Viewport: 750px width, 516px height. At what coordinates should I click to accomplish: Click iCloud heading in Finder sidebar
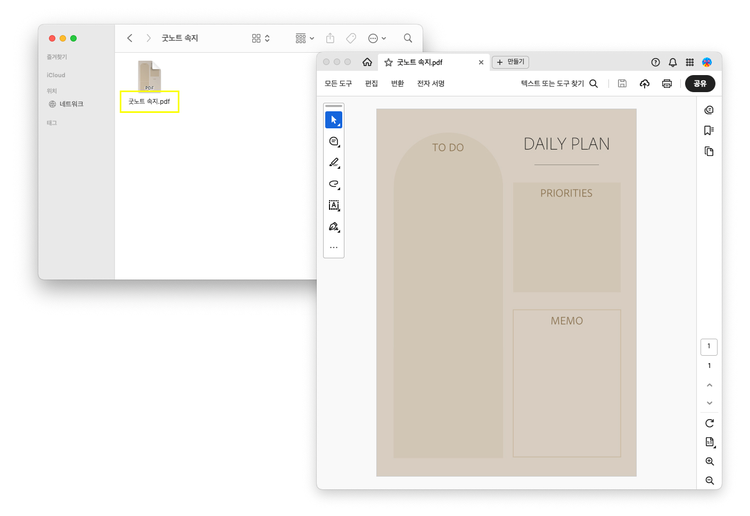56,75
